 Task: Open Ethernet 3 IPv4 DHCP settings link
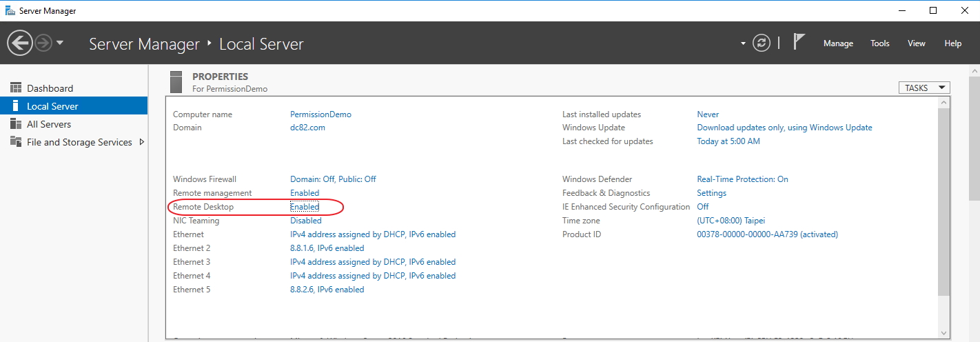[373, 262]
